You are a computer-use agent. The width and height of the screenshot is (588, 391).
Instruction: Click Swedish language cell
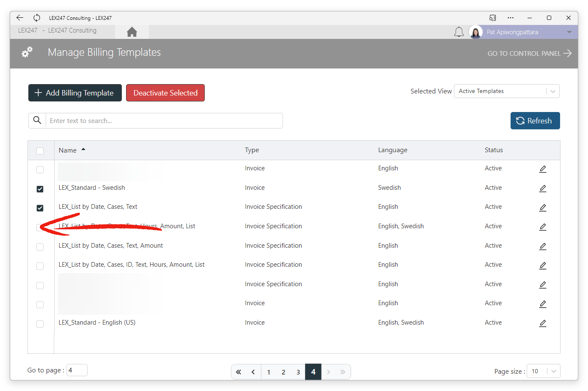tap(390, 188)
